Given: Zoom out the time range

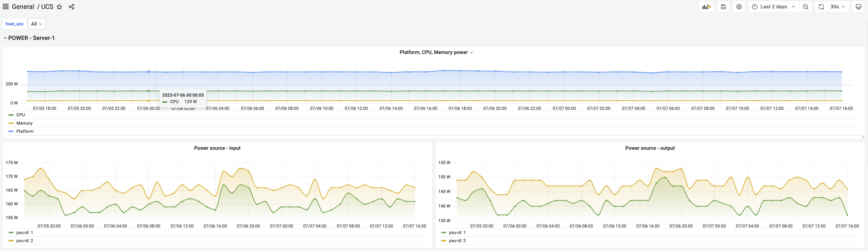Looking at the screenshot, I should click(x=806, y=7).
